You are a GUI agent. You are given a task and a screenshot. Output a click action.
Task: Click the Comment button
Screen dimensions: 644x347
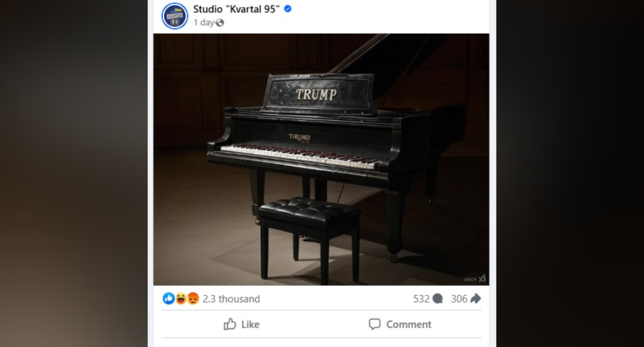[400, 324]
